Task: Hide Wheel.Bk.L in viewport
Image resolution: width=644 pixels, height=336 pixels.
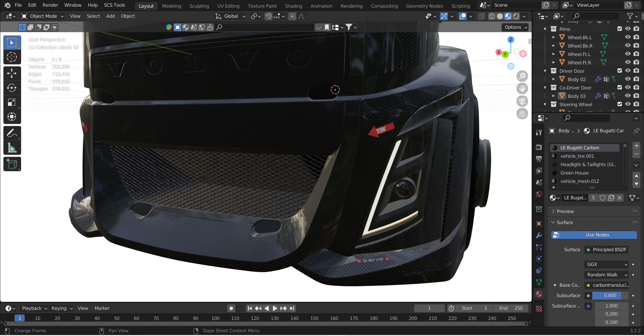Action: point(628,37)
